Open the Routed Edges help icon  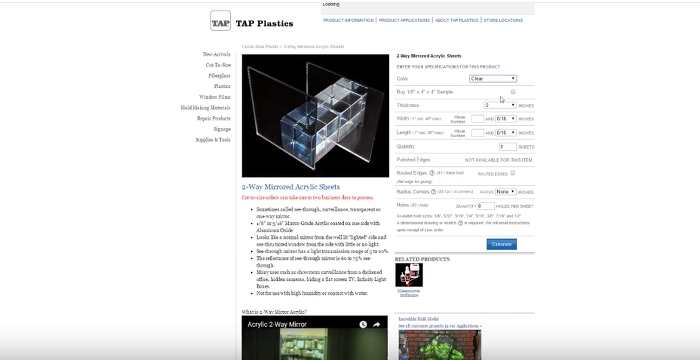[432, 173]
